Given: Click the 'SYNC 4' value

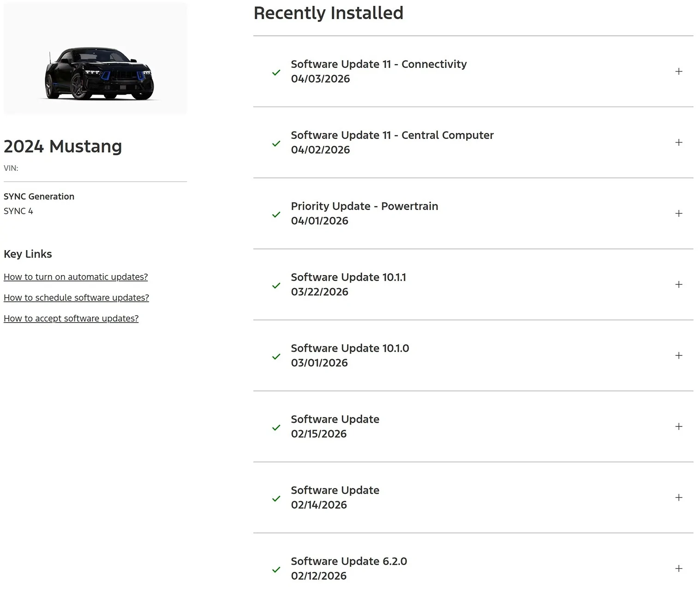Looking at the screenshot, I should [18, 211].
